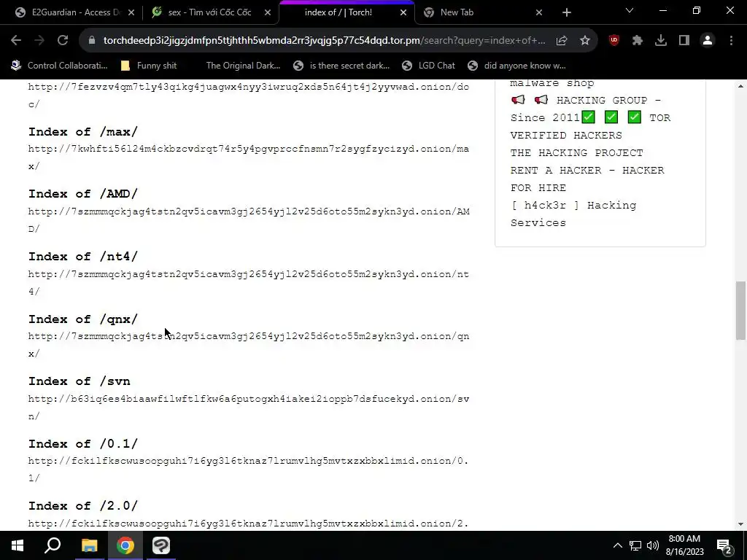Image resolution: width=747 pixels, height=560 pixels.
Task: Switch to the sex - Tìm với Cốc Cốc tab
Action: (x=209, y=12)
